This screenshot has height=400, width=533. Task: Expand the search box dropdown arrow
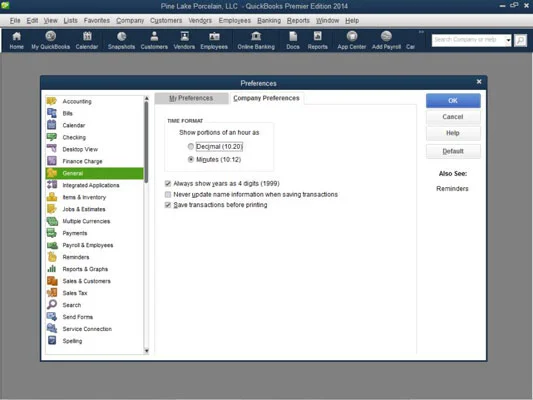pos(508,40)
